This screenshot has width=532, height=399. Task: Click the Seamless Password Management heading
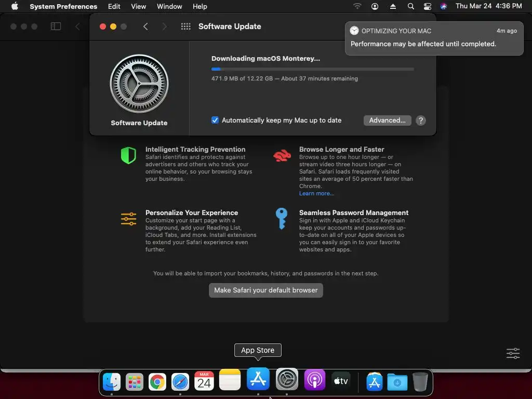(x=354, y=212)
